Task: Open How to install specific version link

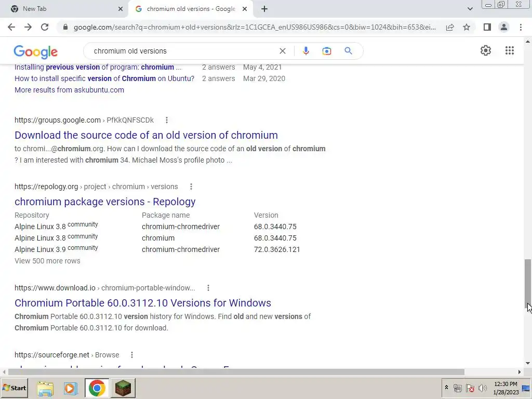Action: pyautogui.click(x=104, y=78)
